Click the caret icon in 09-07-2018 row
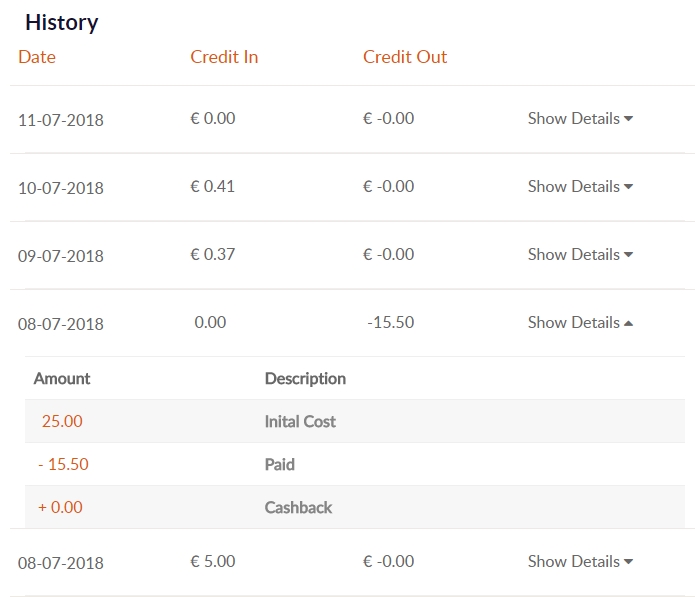This screenshot has width=695, height=597. [x=628, y=255]
